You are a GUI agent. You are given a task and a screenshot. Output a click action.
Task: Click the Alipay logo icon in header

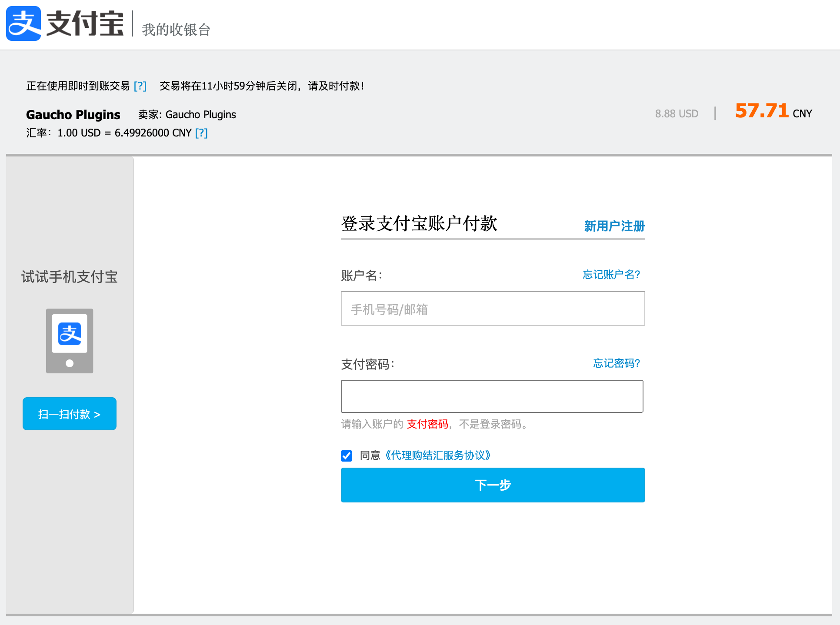click(23, 23)
